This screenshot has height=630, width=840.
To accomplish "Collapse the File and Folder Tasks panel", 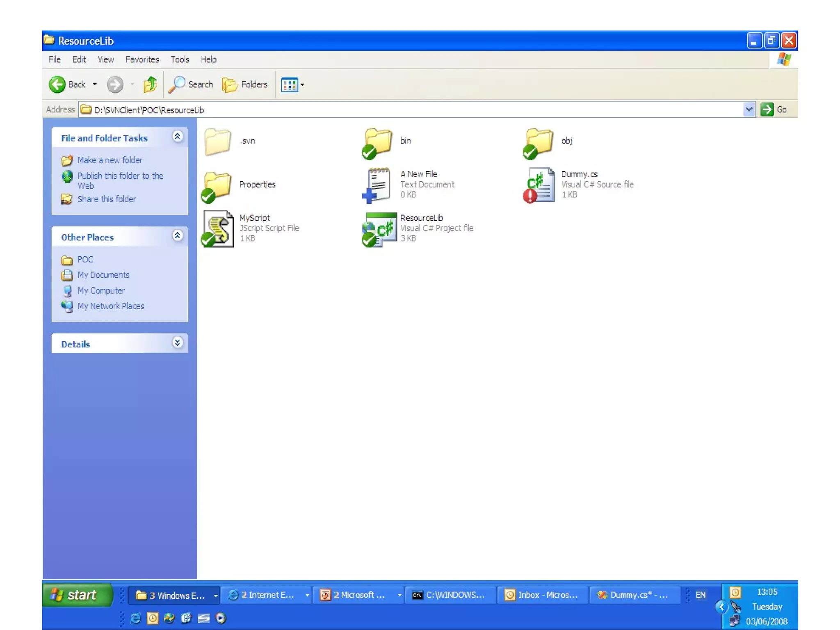I will 177,137.
